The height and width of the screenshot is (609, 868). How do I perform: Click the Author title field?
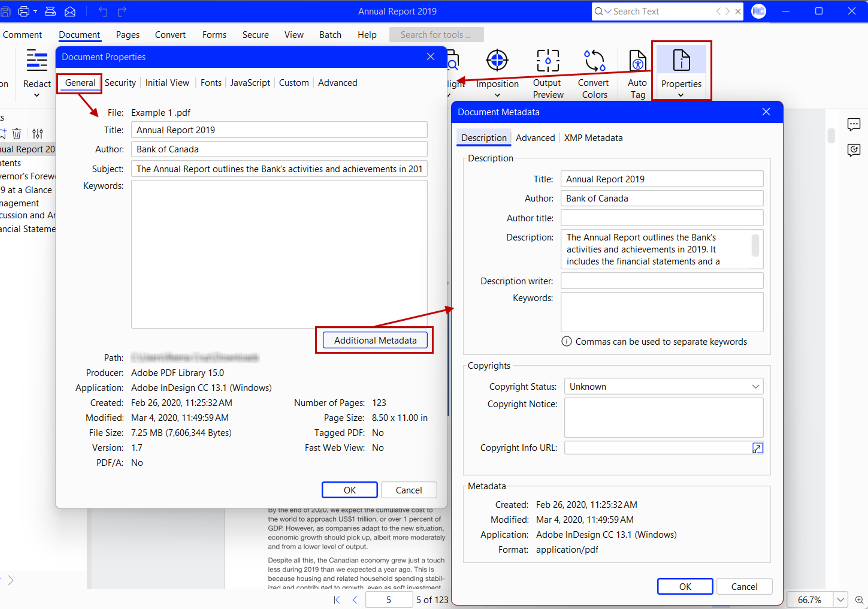click(x=662, y=218)
